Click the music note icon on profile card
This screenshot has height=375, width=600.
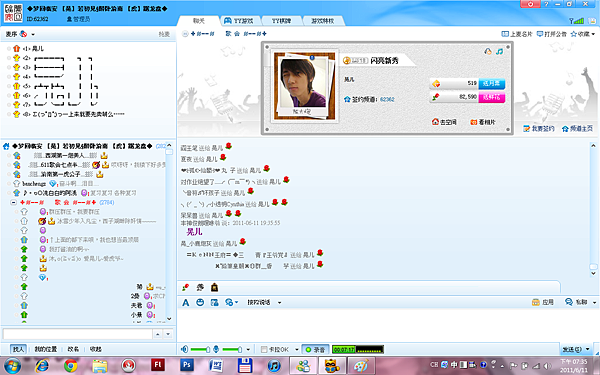coord(499,51)
